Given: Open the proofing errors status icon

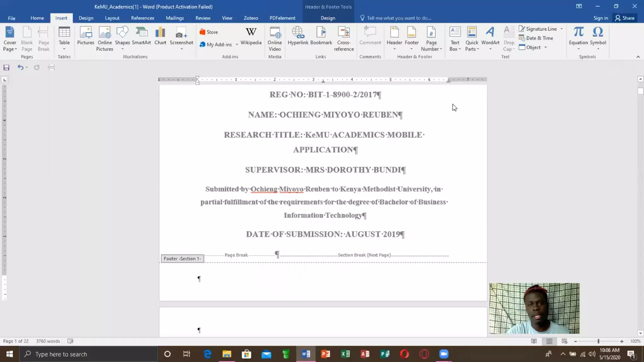Looking at the screenshot, I should 70,341.
